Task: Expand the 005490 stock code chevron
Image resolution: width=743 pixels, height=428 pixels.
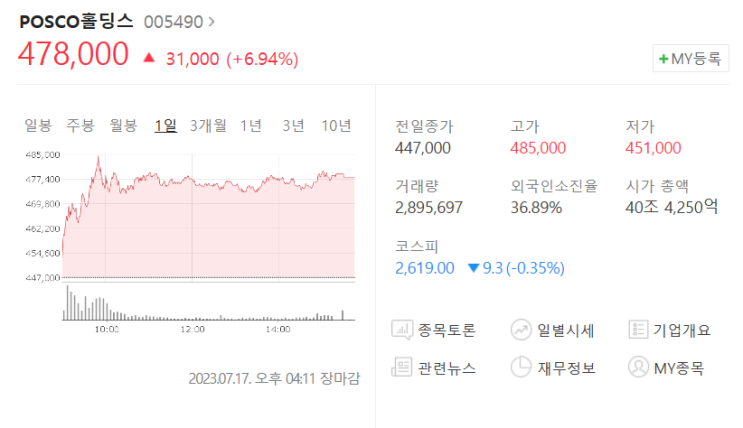Action: pos(212,21)
